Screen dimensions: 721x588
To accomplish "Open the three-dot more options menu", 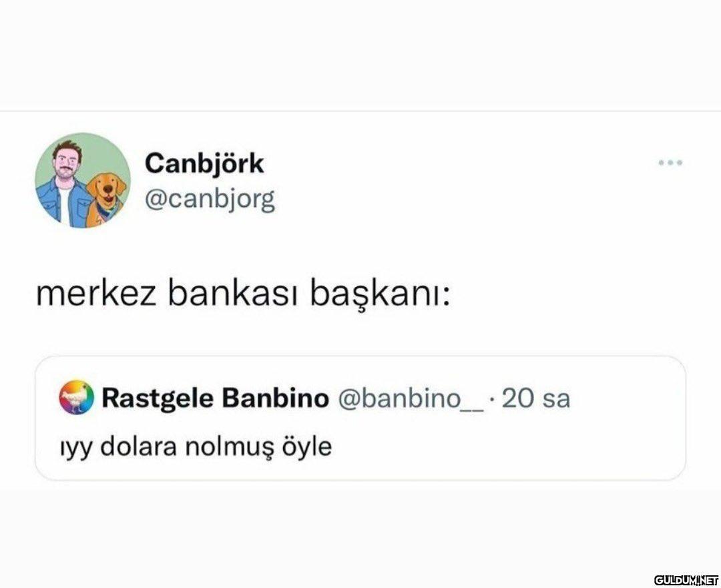I will pyautogui.click(x=670, y=162).
